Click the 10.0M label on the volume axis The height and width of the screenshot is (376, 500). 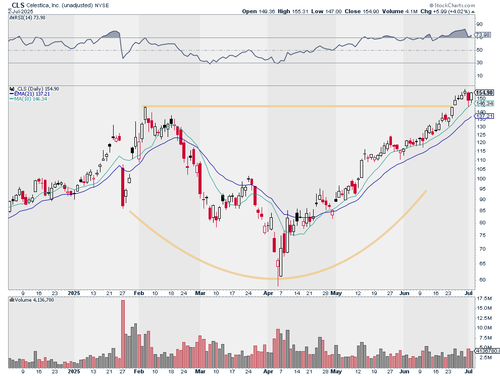[484, 328]
